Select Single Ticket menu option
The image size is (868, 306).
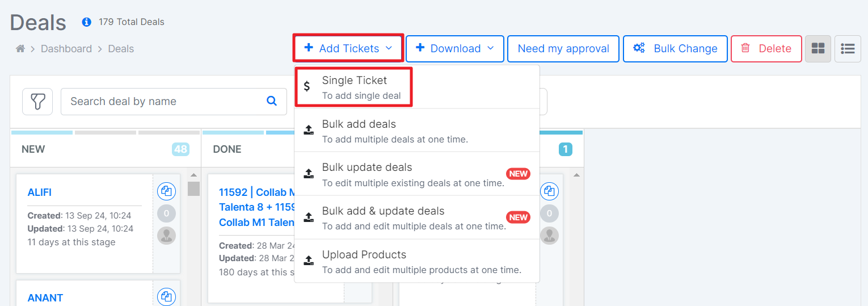coord(354,87)
